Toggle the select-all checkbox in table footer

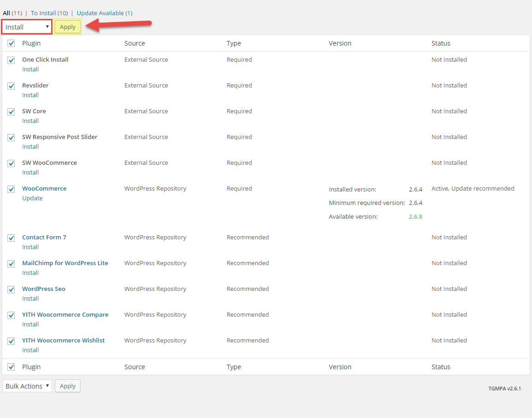coord(11,367)
